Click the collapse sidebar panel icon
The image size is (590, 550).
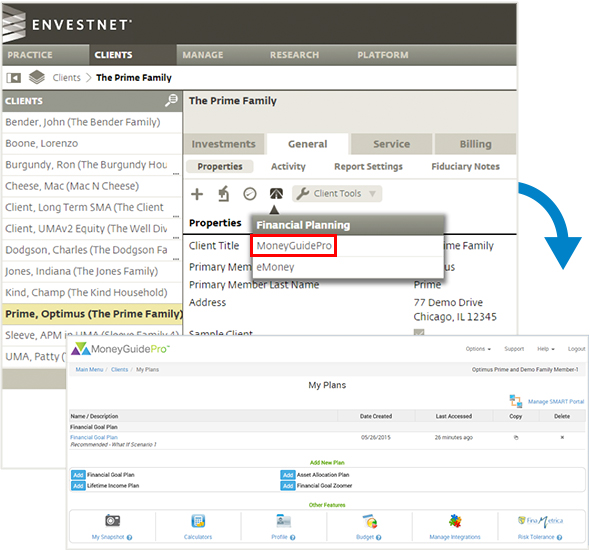[x=14, y=78]
